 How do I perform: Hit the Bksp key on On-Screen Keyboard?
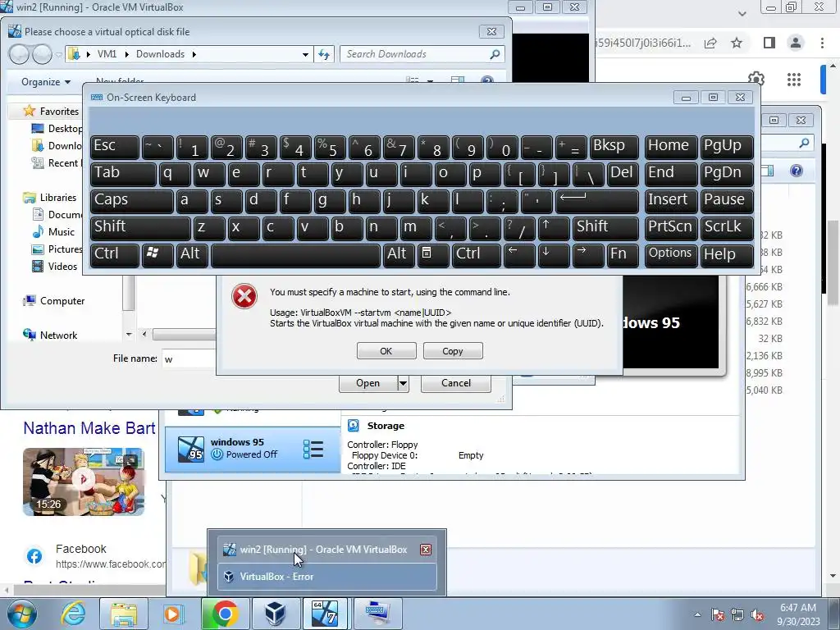point(614,147)
